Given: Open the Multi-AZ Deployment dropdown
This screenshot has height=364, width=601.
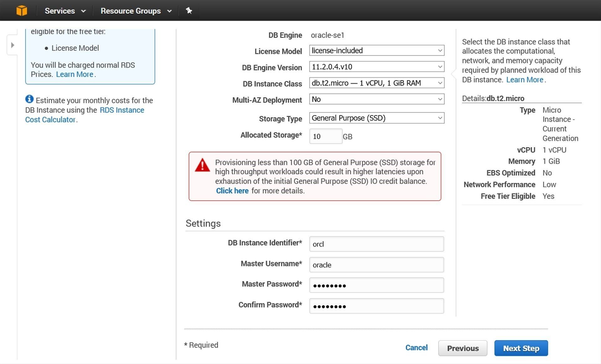Looking at the screenshot, I should pyautogui.click(x=377, y=99).
